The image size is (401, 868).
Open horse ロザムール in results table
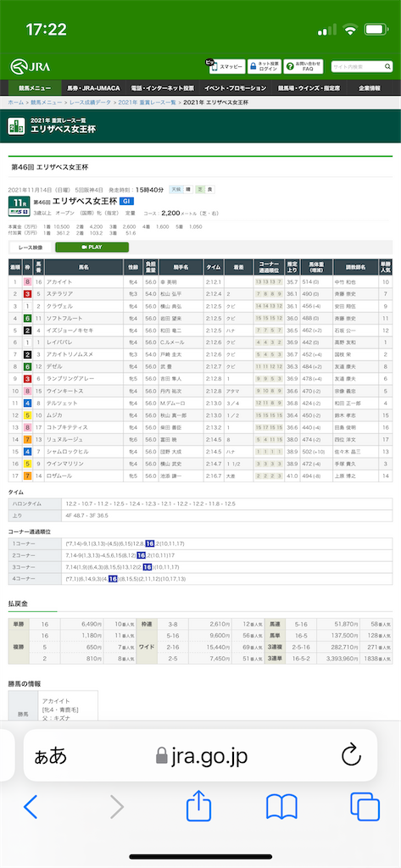58,476
